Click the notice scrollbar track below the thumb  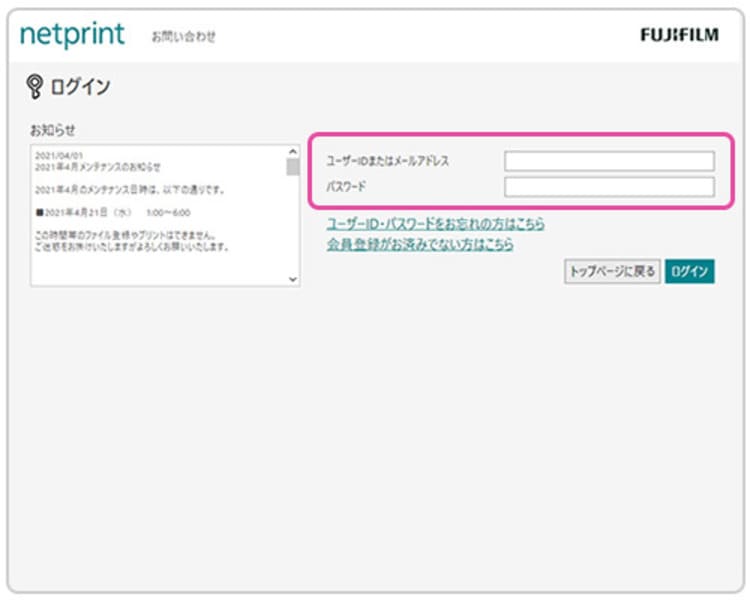tap(293, 224)
